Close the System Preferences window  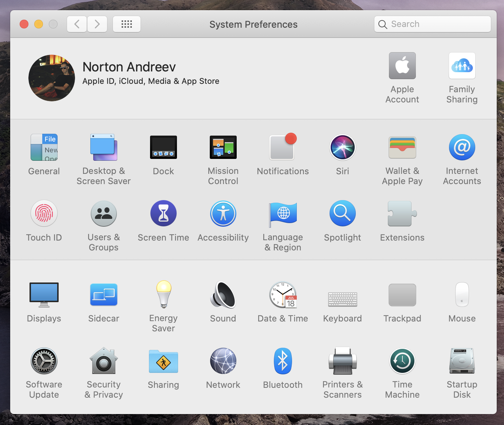pos(24,24)
